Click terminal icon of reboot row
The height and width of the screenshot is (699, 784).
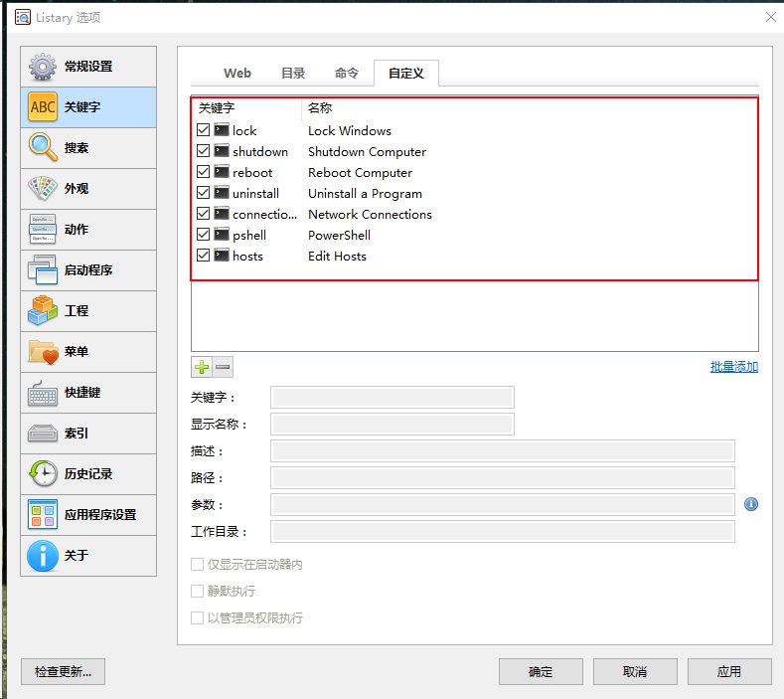222,172
